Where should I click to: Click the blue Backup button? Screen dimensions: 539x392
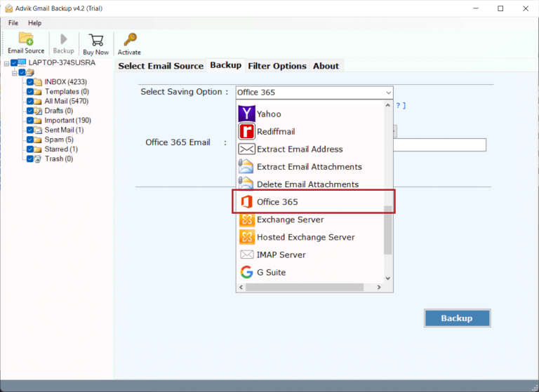(457, 318)
